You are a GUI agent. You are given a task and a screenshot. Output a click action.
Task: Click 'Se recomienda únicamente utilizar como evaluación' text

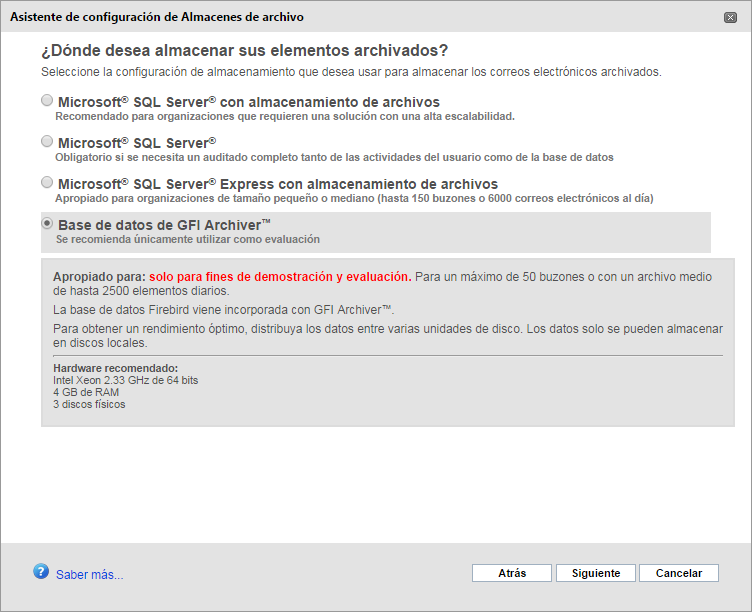point(188,239)
